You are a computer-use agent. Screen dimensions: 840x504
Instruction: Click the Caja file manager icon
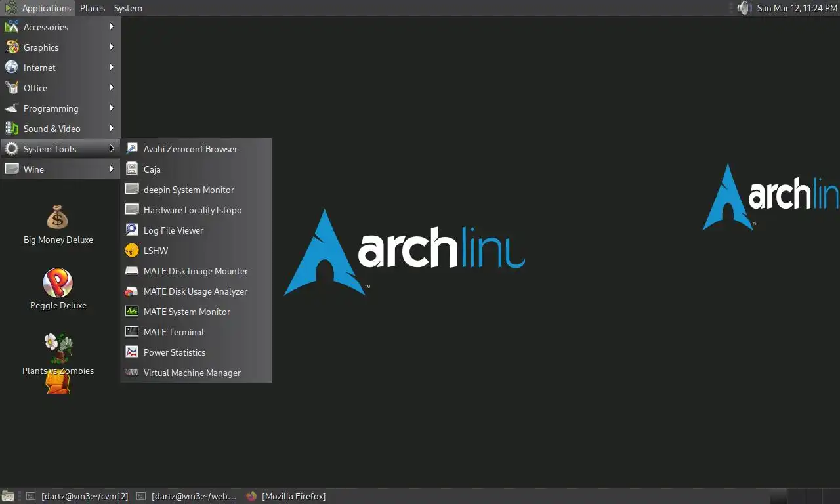(x=132, y=169)
